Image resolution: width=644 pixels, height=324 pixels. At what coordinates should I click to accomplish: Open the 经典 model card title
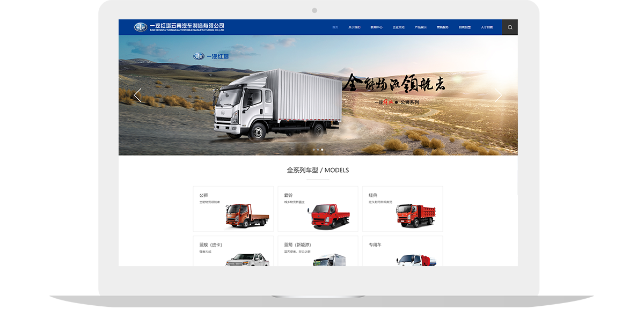(373, 195)
